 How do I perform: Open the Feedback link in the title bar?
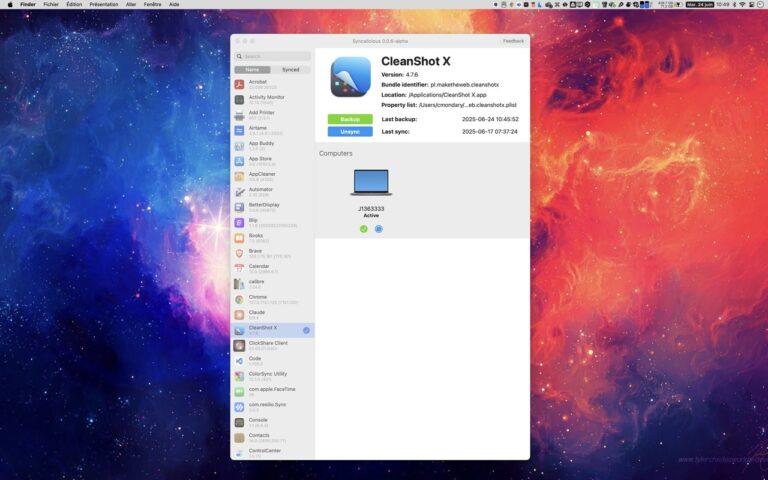(513, 41)
